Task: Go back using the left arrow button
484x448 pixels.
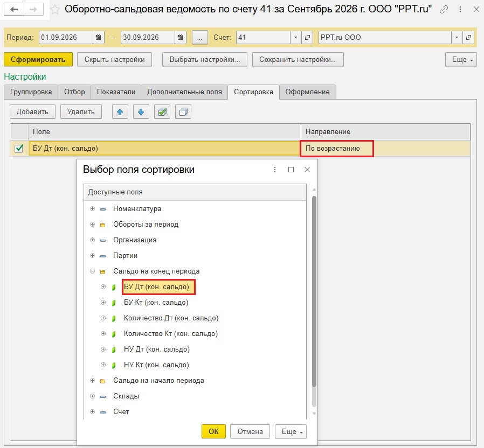Action: (x=14, y=10)
